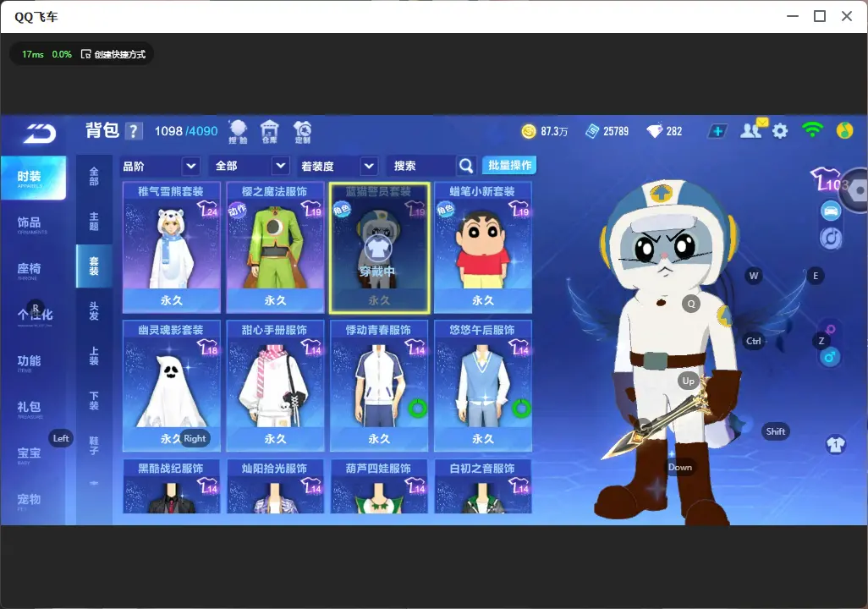Open the 仓库 warehouse icon
Image resolution: width=868 pixels, height=609 pixels.
click(x=270, y=132)
